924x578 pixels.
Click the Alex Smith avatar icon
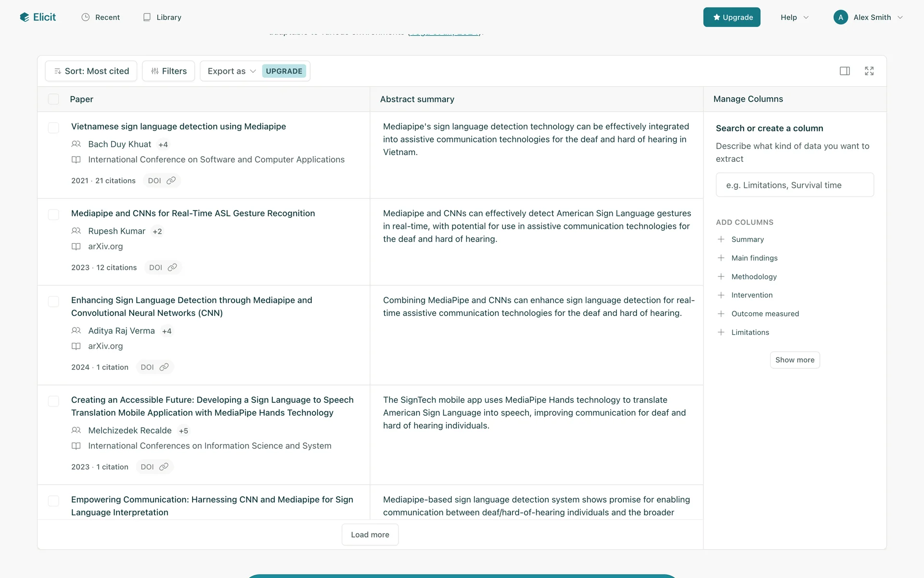pyautogui.click(x=840, y=17)
